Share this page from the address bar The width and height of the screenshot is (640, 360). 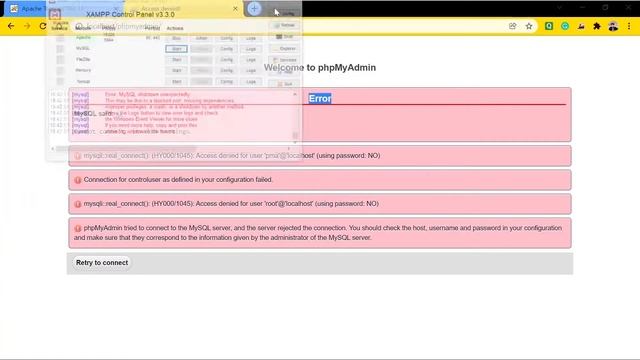[x=513, y=26]
